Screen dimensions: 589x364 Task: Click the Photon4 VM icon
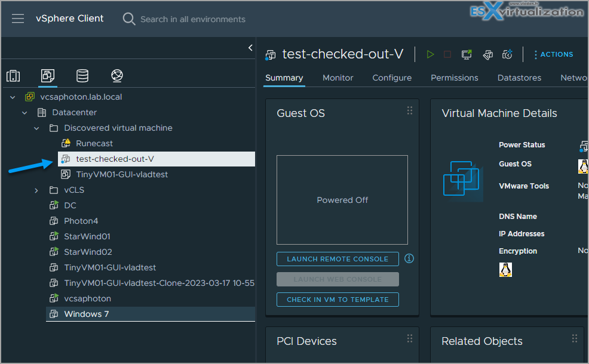pos(54,221)
